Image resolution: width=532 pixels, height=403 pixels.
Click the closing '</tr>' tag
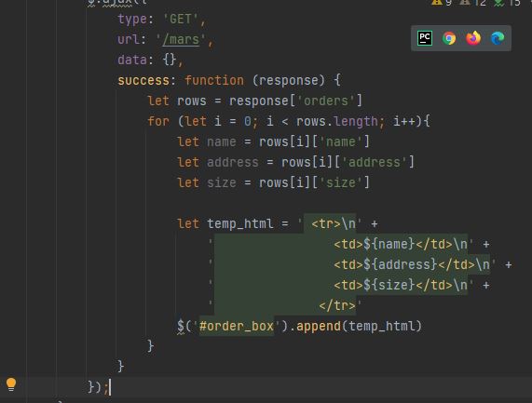[337, 305]
